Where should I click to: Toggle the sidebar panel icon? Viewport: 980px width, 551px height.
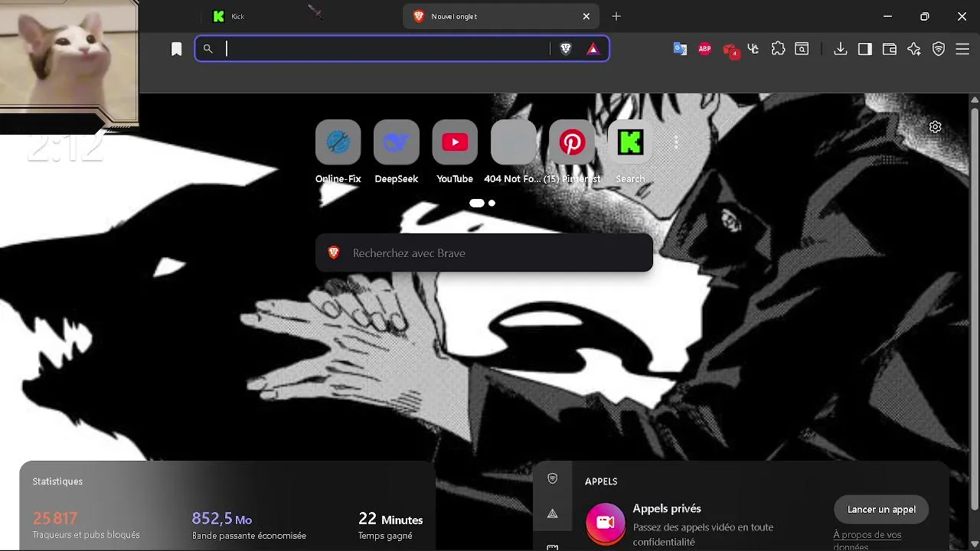(x=865, y=49)
